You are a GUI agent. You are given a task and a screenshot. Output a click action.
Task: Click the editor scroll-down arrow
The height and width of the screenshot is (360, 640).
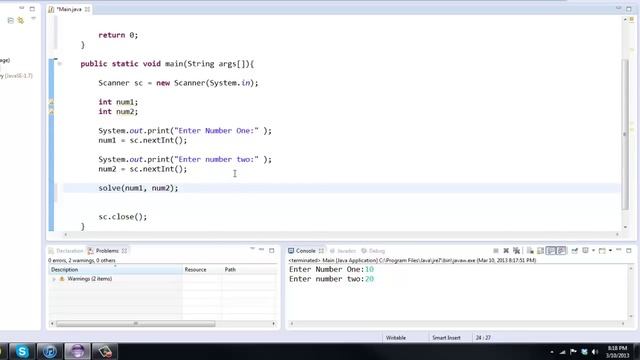click(x=625, y=227)
